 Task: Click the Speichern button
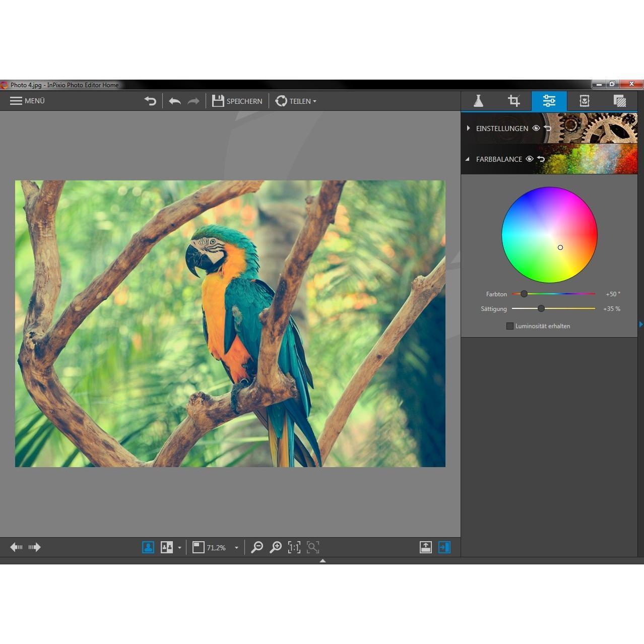point(237,101)
